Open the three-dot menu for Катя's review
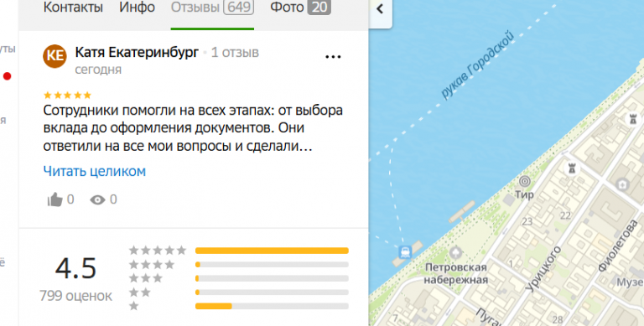The height and width of the screenshot is (326, 644). 333,57
